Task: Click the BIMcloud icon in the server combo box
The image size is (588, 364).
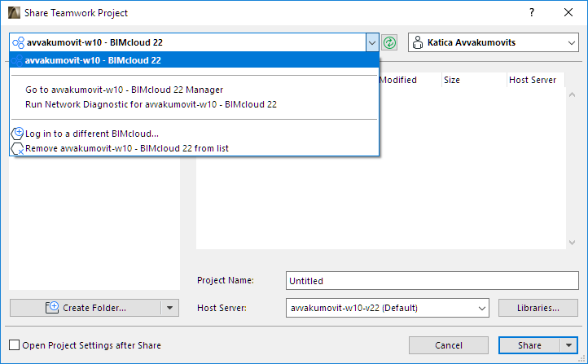Action: point(19,42)
